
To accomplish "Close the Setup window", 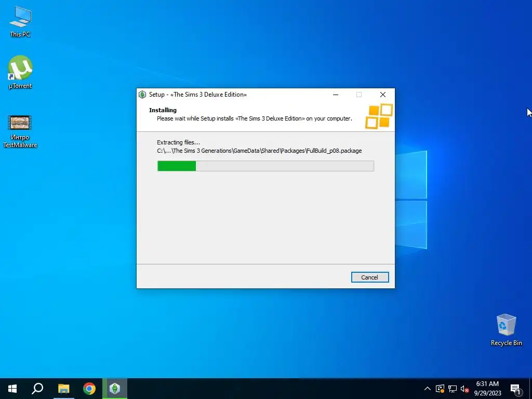I will 383,95.
